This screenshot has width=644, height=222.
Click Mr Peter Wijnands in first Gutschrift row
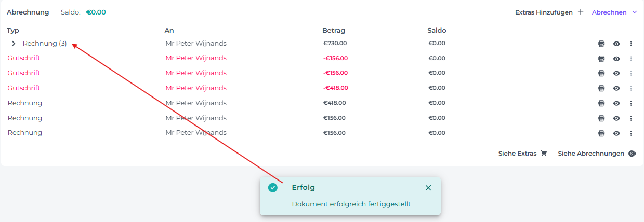click(x=196, y=58)
